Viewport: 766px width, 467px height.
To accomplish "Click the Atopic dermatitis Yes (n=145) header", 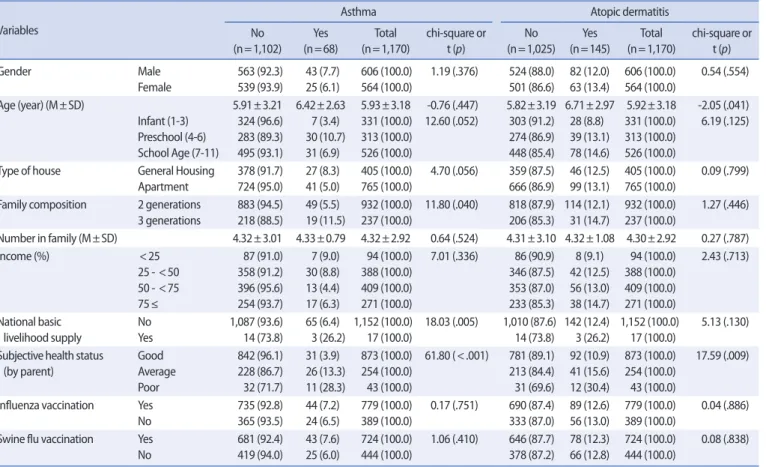I will pos(590,41).
